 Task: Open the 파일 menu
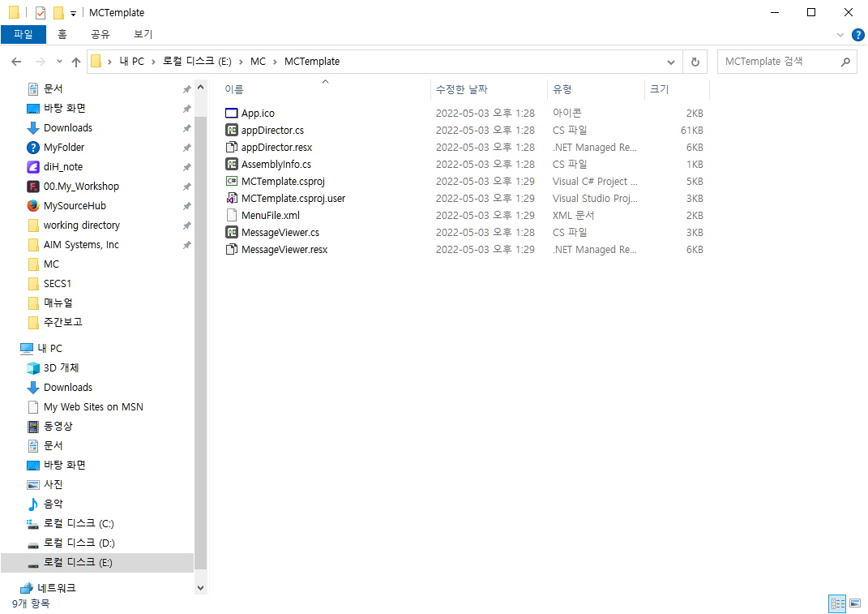pyautogui.click(x=25, y=34)
